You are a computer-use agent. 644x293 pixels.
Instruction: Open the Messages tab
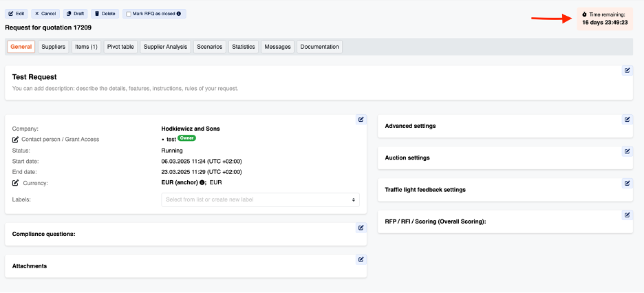point(278,47)
